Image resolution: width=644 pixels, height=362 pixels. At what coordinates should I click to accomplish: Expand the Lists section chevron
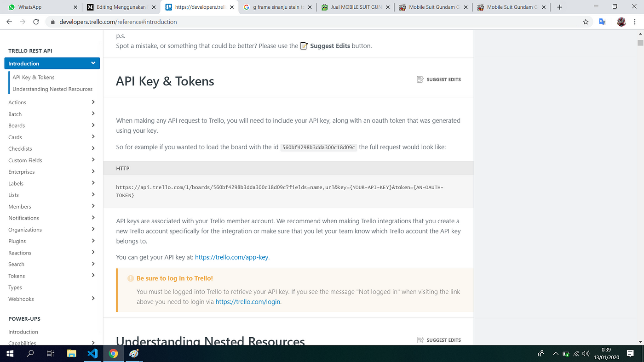click(x=93, y=194)
